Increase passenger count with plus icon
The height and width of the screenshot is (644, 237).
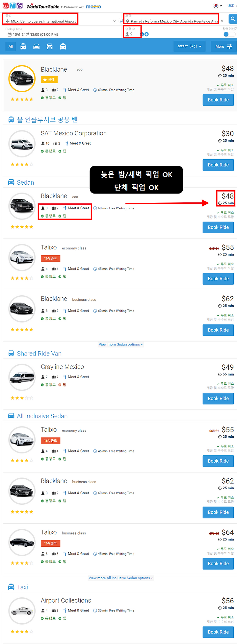pyautogui.click(x=146, y=34)
